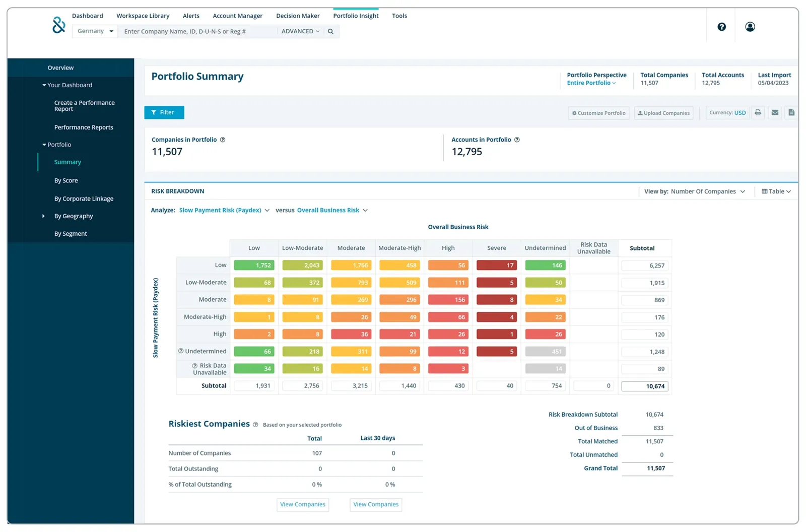
Task: Click the 311 Undetermined row cell
Action: (351, 352)
